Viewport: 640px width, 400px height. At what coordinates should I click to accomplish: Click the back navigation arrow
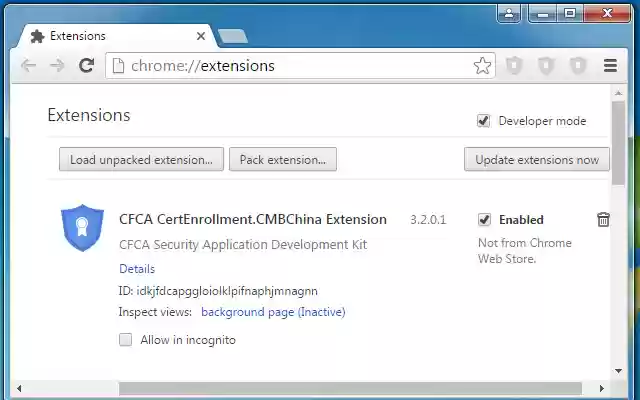click(29, 65)
